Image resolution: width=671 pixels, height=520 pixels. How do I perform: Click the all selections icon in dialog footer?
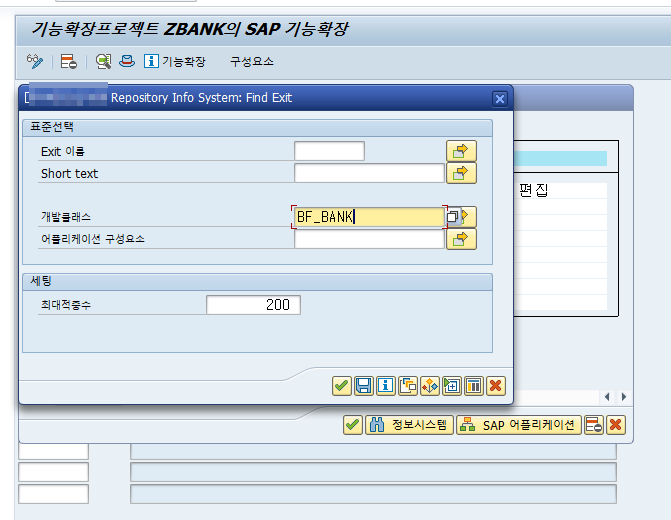430,386
